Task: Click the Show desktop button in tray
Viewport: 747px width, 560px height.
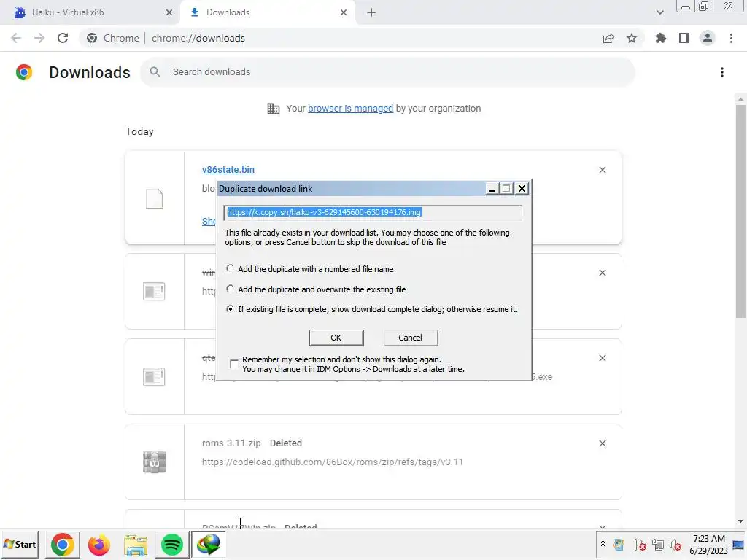Action: point(739,545)
